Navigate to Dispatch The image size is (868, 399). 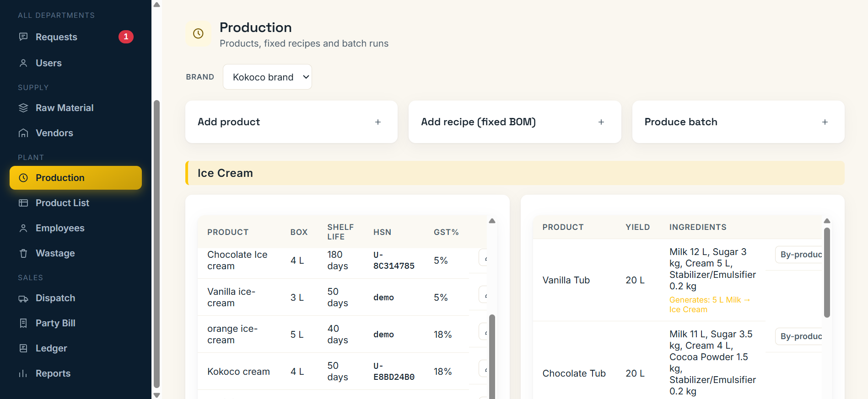[75, 298]
